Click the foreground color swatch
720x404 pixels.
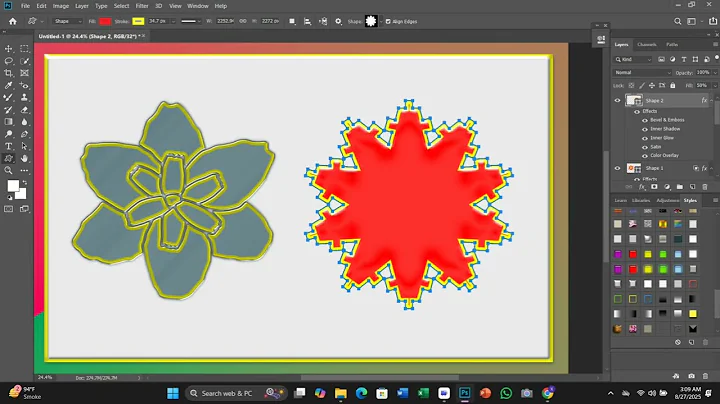click(12, 185)
